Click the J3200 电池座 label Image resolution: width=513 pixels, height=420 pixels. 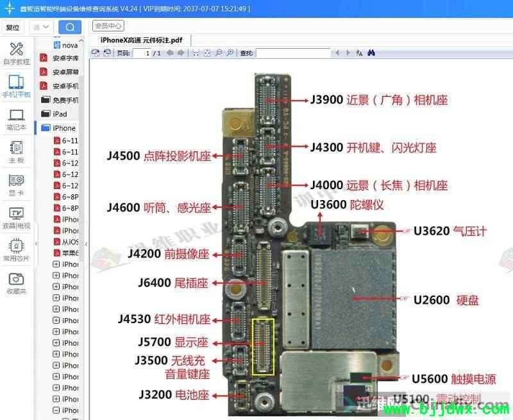tap(174, 395)
